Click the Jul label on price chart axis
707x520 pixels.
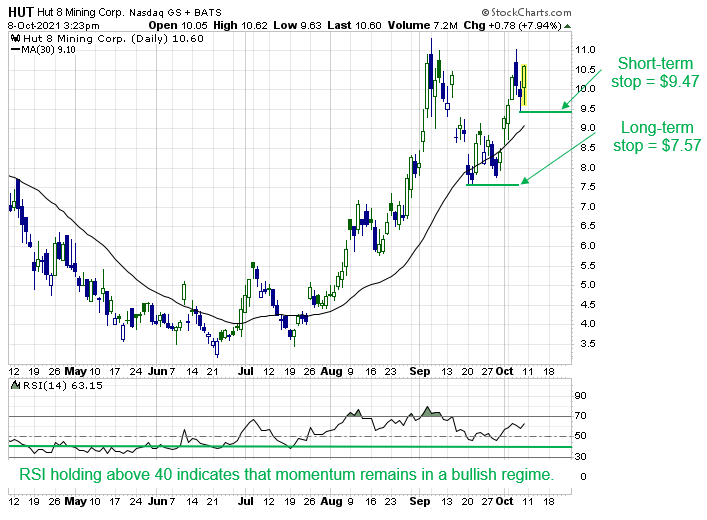click(x=246, y=372)
